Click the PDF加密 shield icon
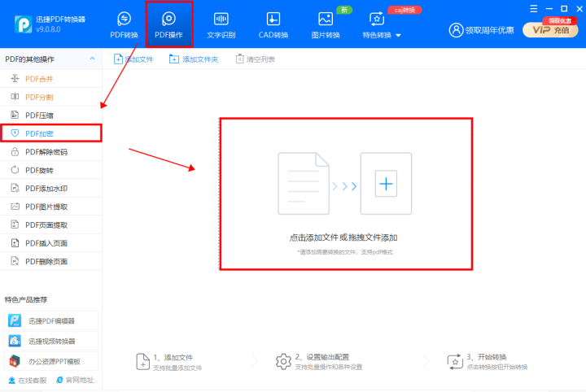The width and height of the screenshot is (586, 392). pyautogui.click(x=15, y=133)
